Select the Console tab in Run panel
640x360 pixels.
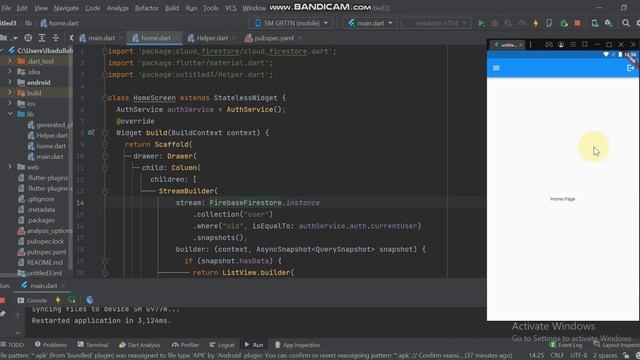(32, 300)
